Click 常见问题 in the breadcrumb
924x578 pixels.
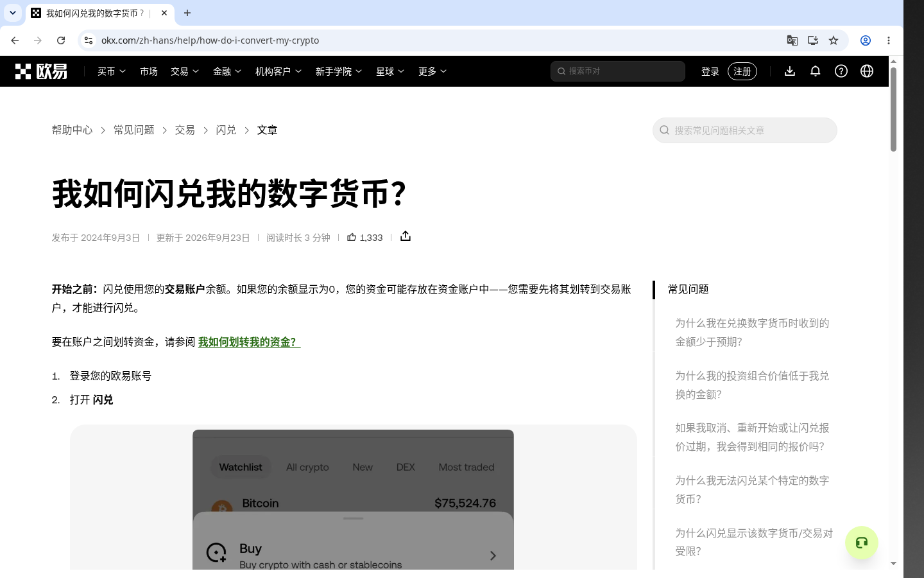tap(134, 130)
